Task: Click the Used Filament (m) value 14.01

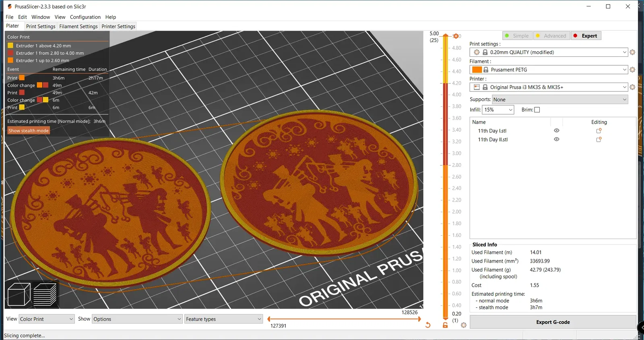Action: click(x=536, y=253)
